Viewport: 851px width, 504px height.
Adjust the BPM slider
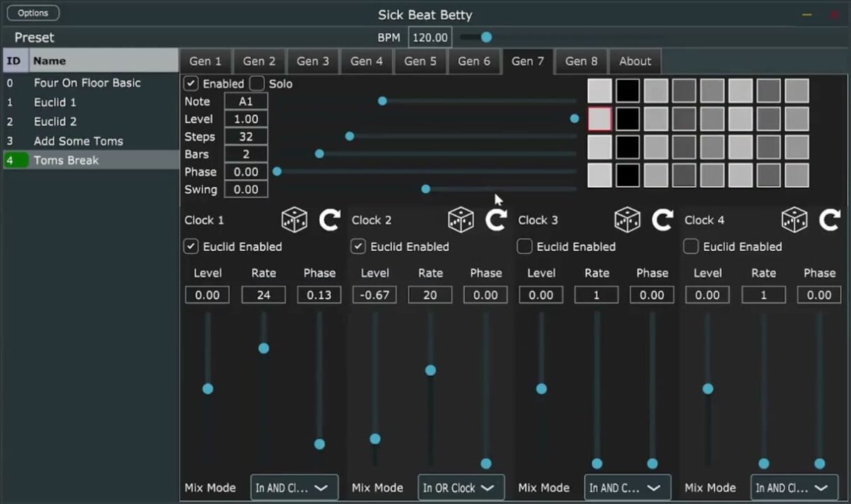pos(486,37)
